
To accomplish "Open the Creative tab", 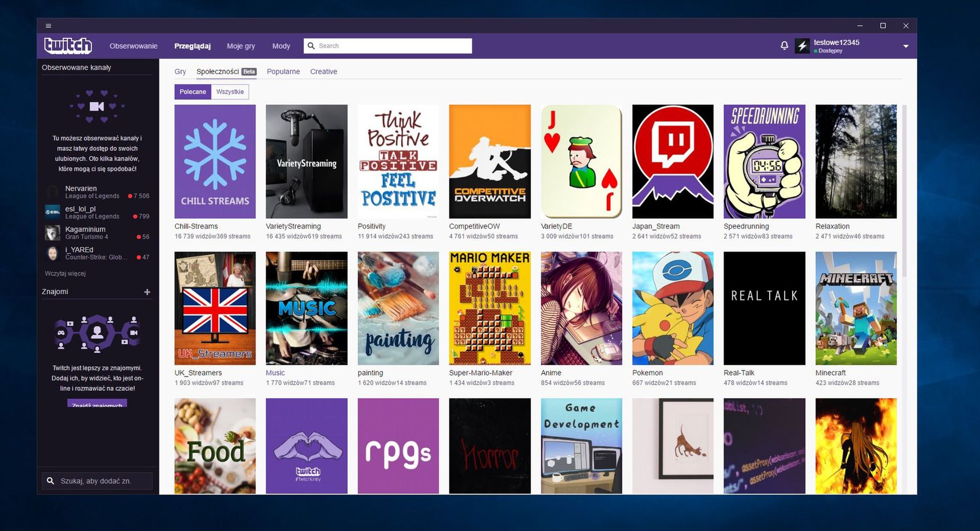I will pyautogui.click(x=324, y=72).
